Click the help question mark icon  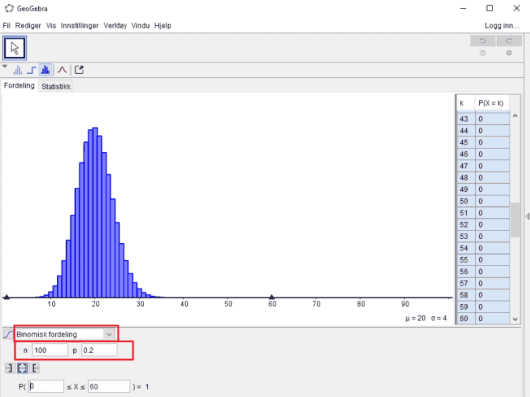[x=483, y=53]
